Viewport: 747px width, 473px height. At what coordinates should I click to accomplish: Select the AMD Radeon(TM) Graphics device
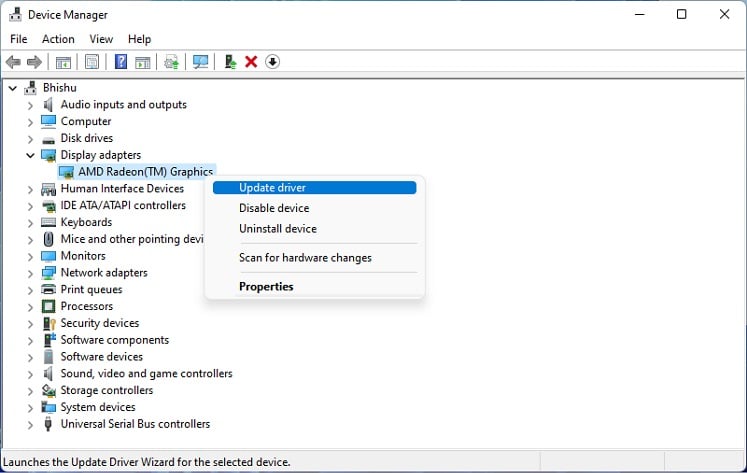(x=145, y=171)
